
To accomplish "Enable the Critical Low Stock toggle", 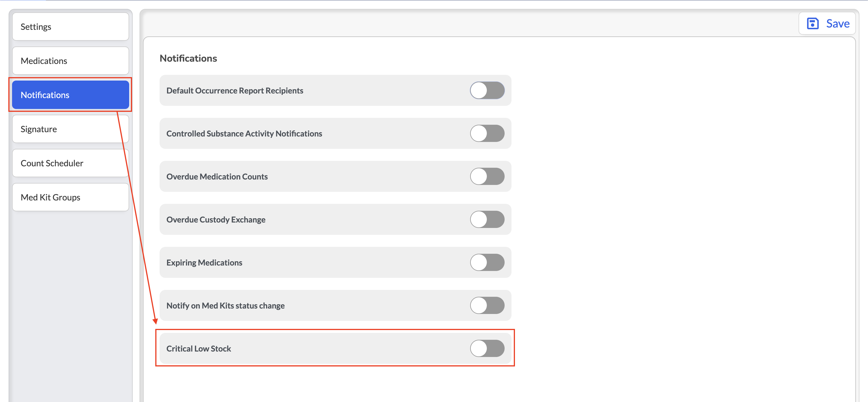I will (487, 348).
